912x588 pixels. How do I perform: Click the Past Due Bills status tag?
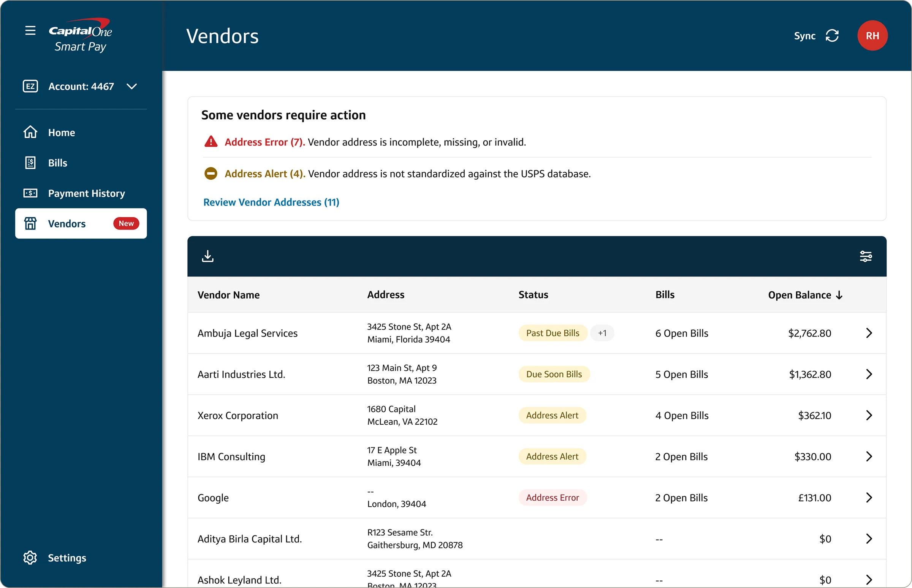(x=553, y=333)
